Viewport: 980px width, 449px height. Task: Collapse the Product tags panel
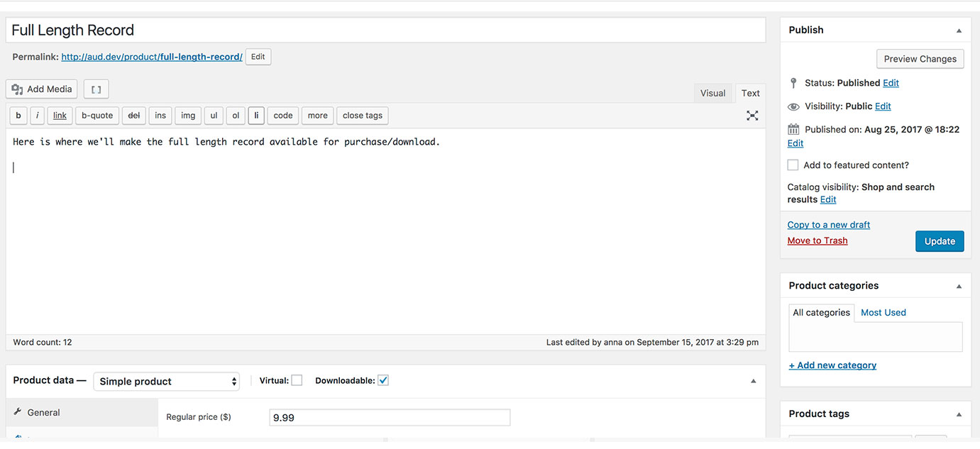coord(959,414)
